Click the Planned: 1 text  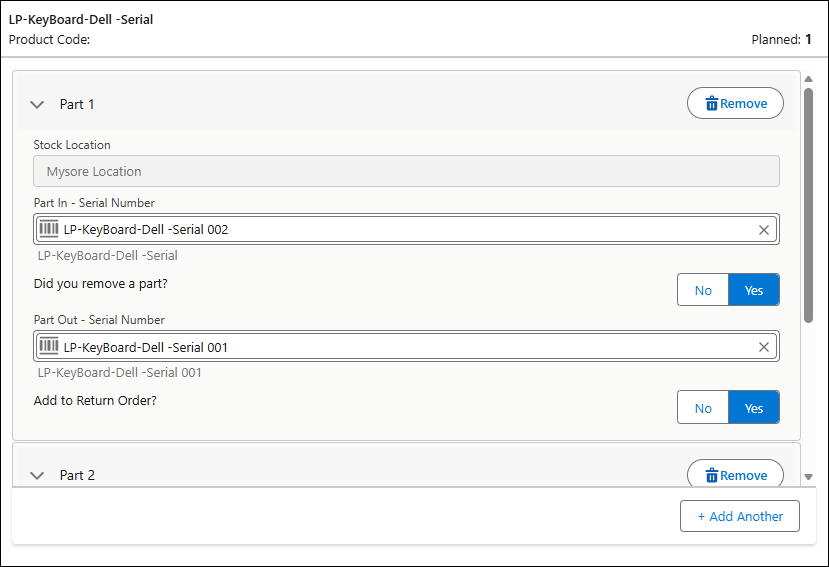tap(781, 39)
